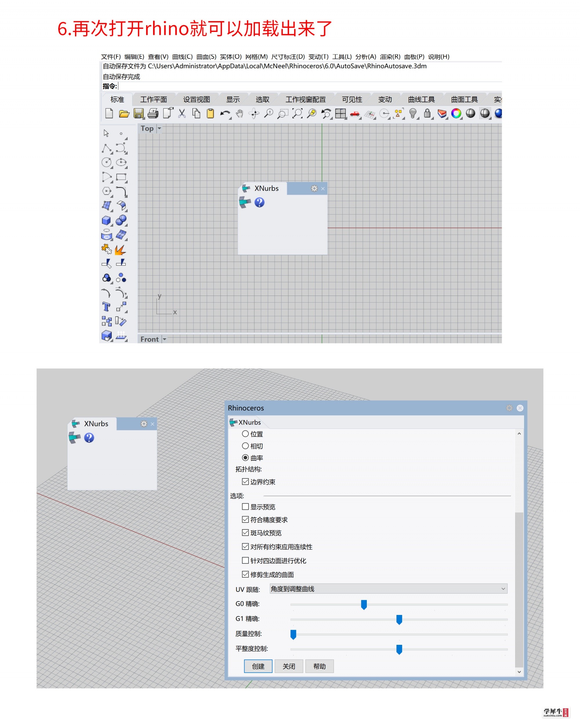Click the 帮助 button

(320, 666)
